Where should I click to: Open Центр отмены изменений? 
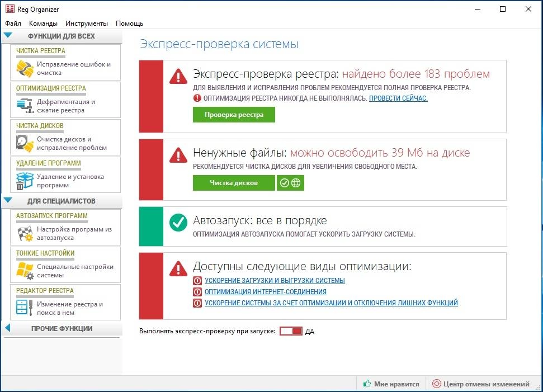coord(481,384)
